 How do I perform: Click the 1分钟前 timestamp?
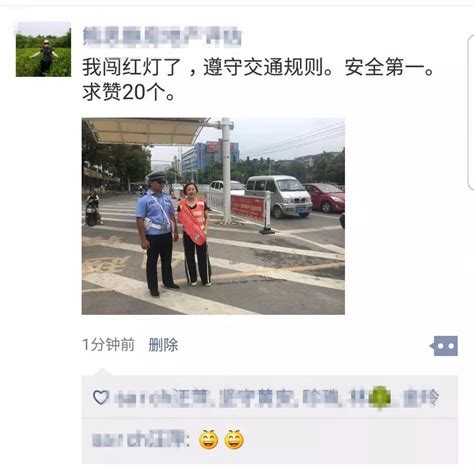109,345
